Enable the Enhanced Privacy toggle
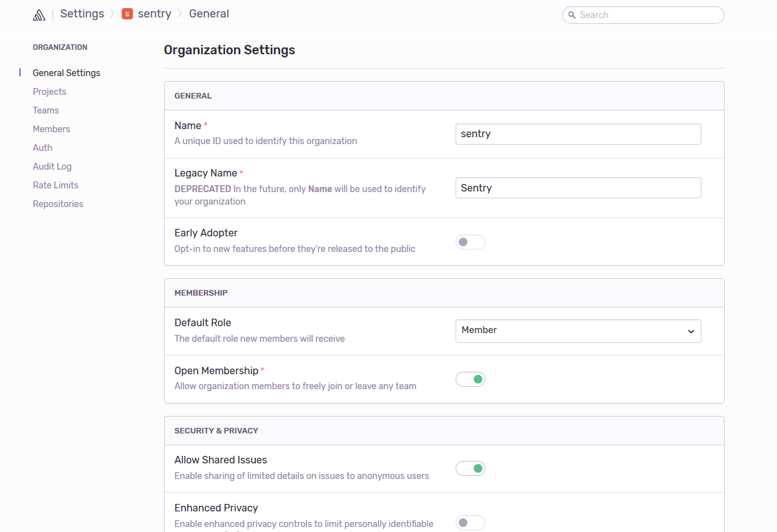The width and height of the screenshot is (777, 532). [471, 523]
